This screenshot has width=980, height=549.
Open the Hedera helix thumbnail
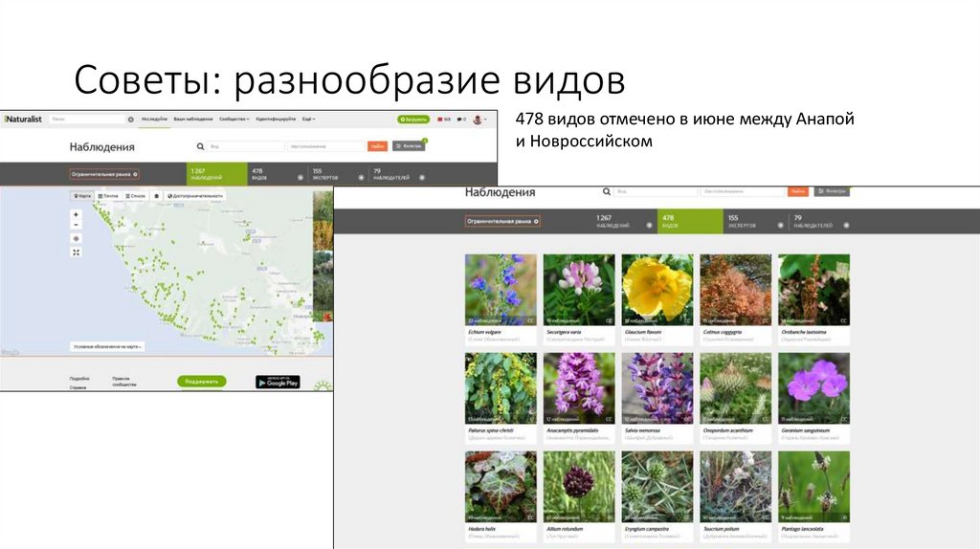[501, 487]
